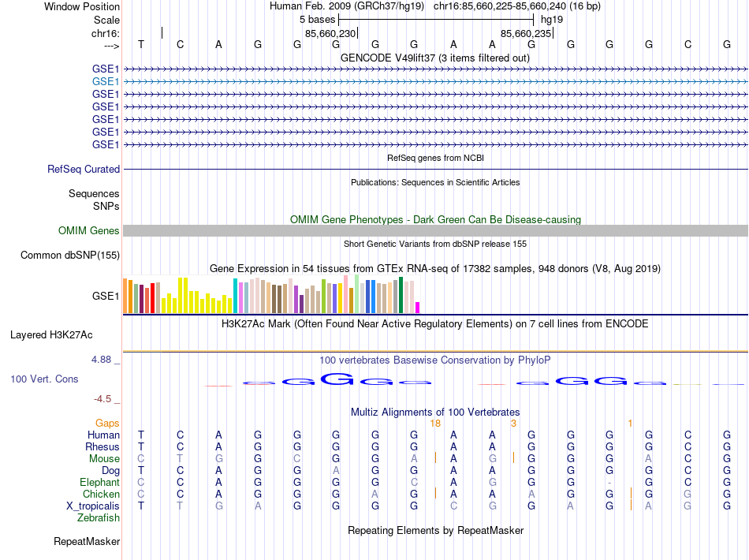Image resolution: width=749 pixels, height=560 pixels.
Task: Click the OMIM Gene Phenotypes green title
Action: point(436,220)
